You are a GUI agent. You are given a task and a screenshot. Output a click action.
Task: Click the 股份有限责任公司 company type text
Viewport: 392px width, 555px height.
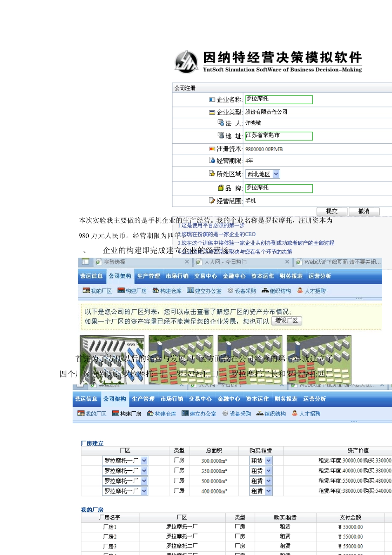pyautogui.click(x=266, y=112)
